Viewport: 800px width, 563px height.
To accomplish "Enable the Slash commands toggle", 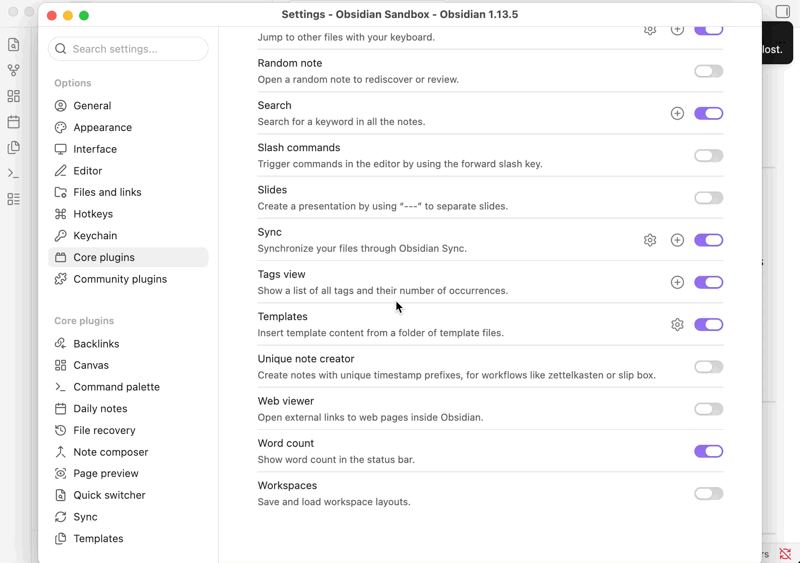I will pyautogui.click(x=708, y=156).
